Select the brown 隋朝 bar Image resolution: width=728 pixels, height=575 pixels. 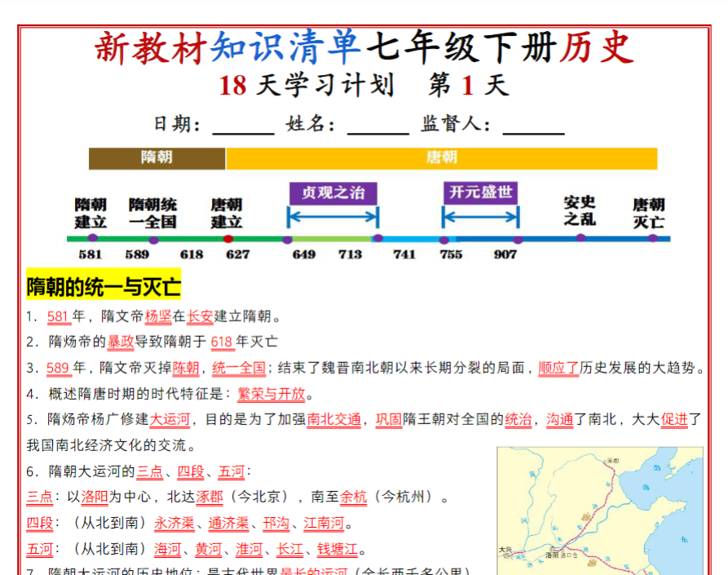156,158
